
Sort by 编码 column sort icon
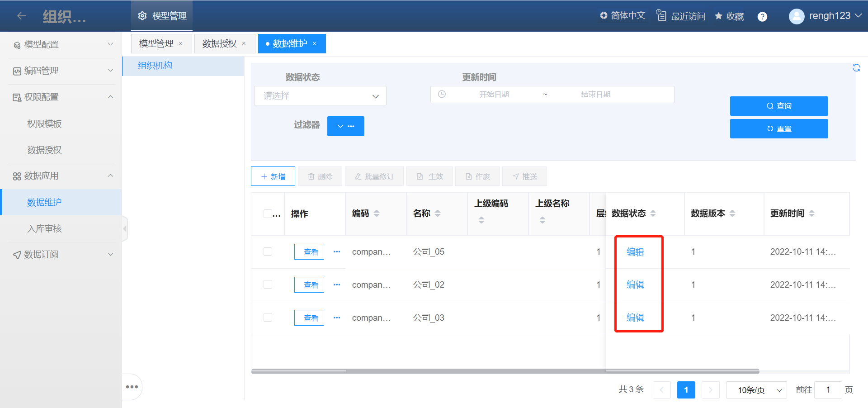pyautogui.click(x=377, y=213)
